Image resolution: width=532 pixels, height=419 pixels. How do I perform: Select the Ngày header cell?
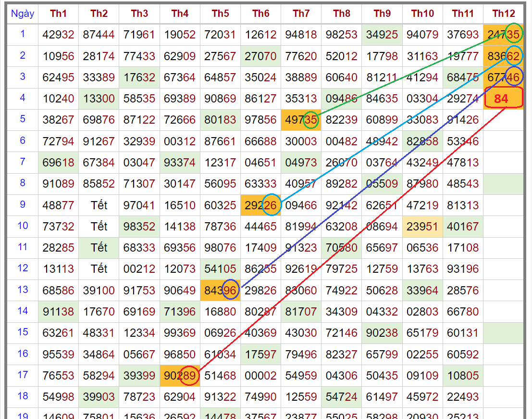(23, 13)
